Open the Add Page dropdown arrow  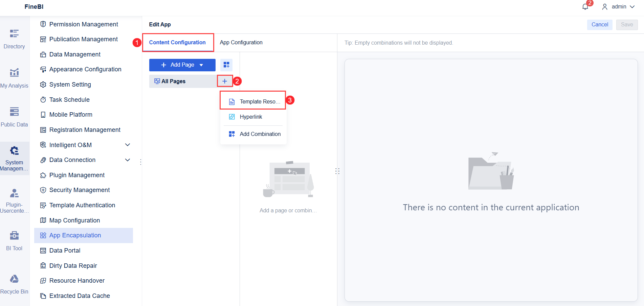point(201,65)
